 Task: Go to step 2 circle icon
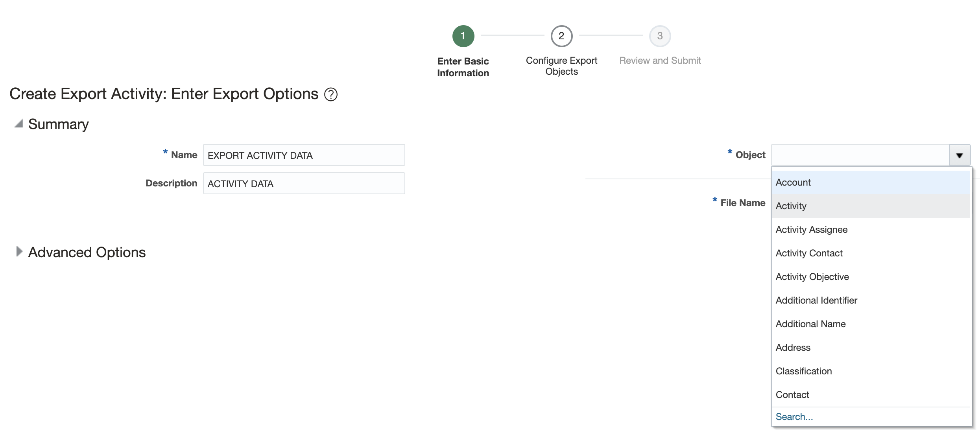pyautogui.click(x=561, y=36)
